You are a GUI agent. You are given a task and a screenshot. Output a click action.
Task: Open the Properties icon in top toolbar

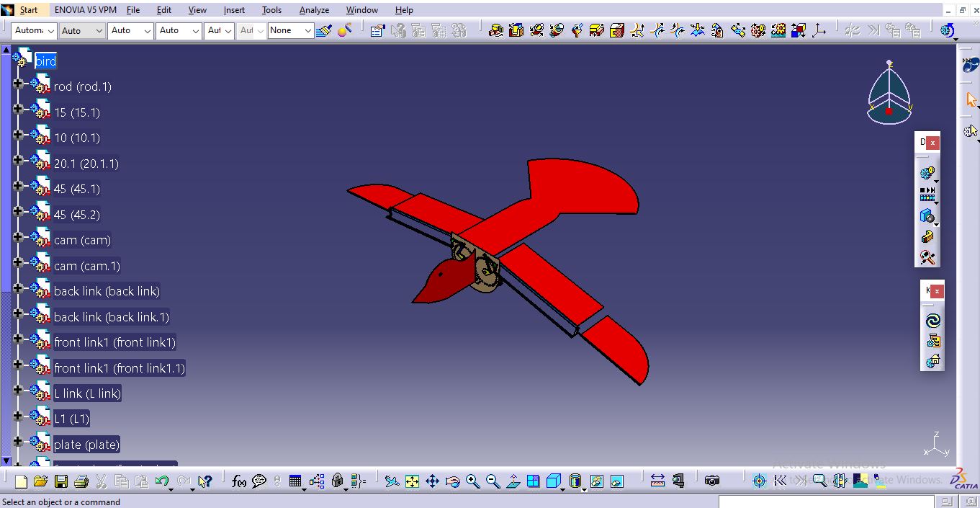[377, 30]
